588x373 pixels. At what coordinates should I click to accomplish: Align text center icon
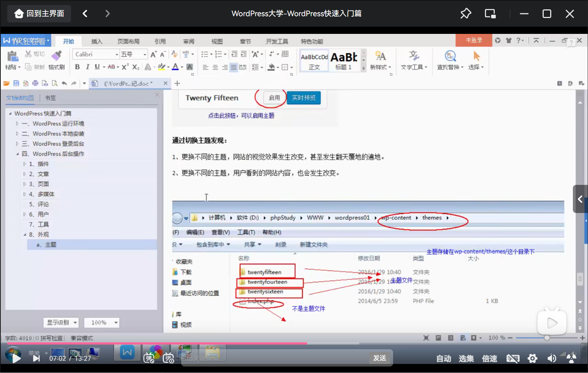pos(215,67)
